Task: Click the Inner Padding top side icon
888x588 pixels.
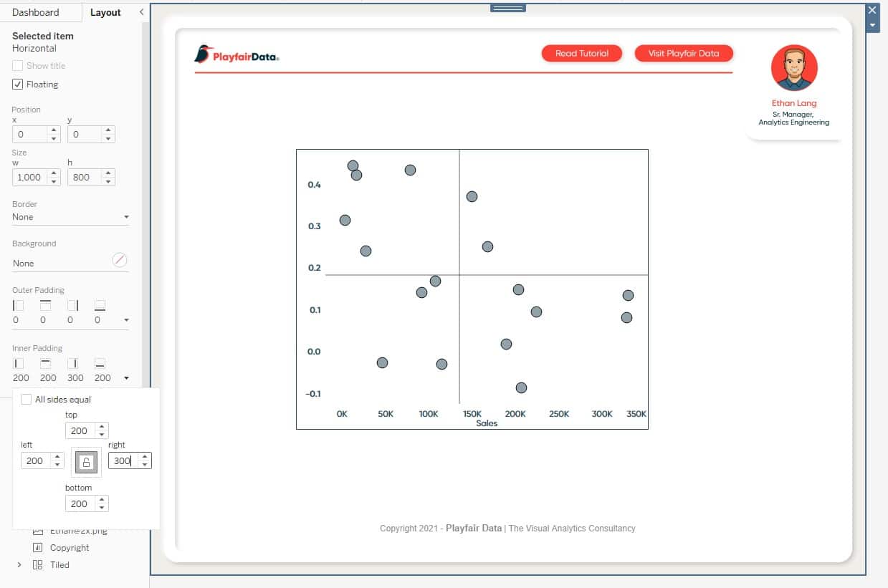Action: pos(45,364)
